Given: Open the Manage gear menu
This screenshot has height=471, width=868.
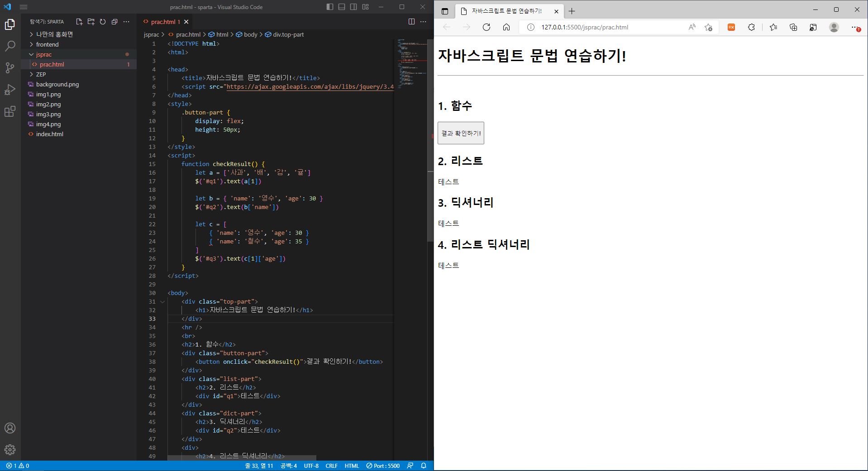Looking at the screenshot, I should tap(10, 450).
